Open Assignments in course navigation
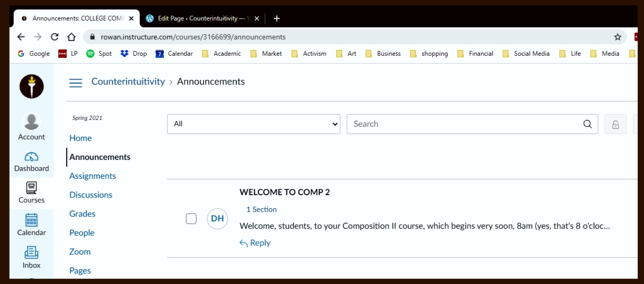644x284 pixels. [92, 176]
